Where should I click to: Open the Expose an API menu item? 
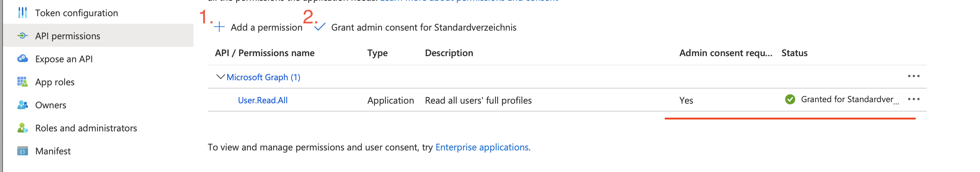64,59
